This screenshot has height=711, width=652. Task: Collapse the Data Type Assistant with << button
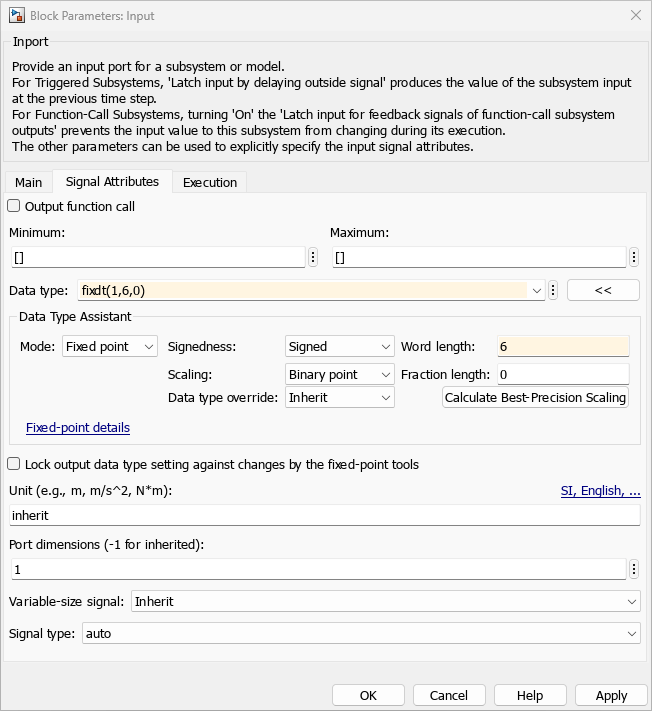pyautogui.click(x=603, y=290)
